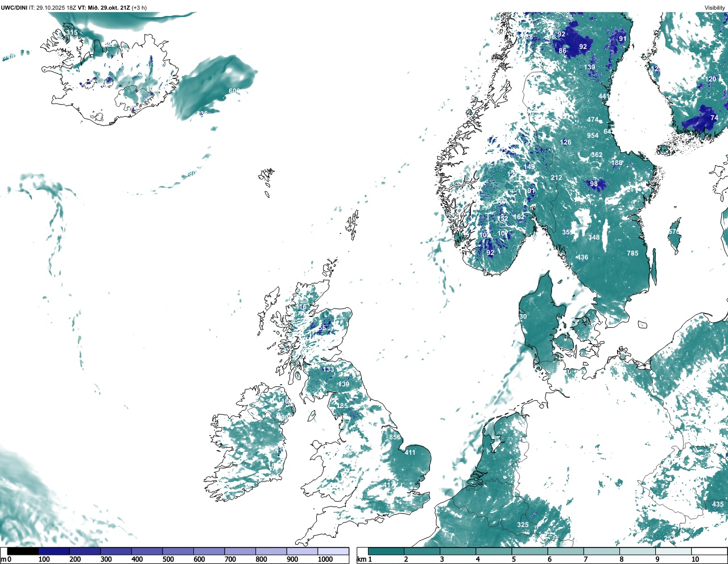Pick the lightest 9–10 km legend swatch
728x564 pixels.
tap(674, 551)
